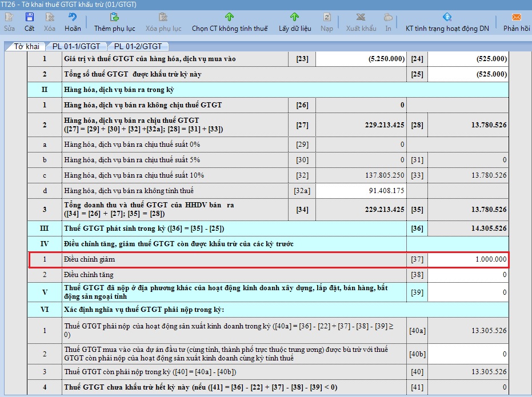The width and height of the screenshot is (532, 397).
Task: Click value 14.305.526 in row [36]
Action: coord(489,228)
